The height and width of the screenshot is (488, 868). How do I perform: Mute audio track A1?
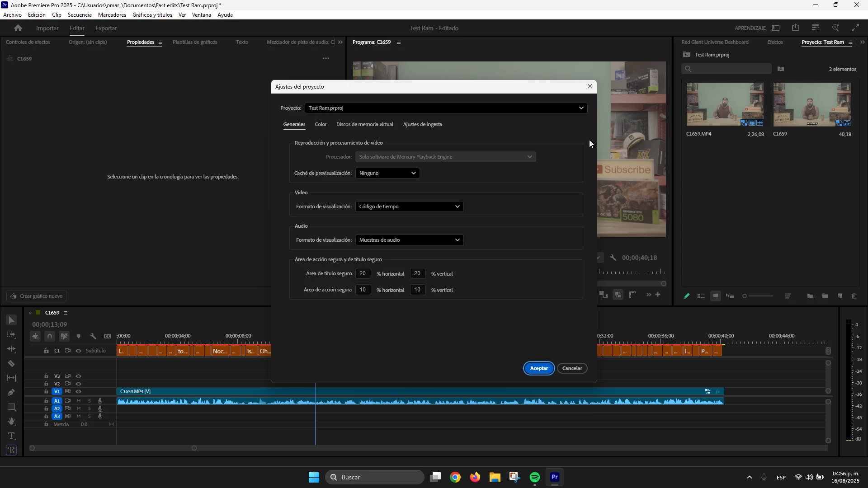pos(79,401)
